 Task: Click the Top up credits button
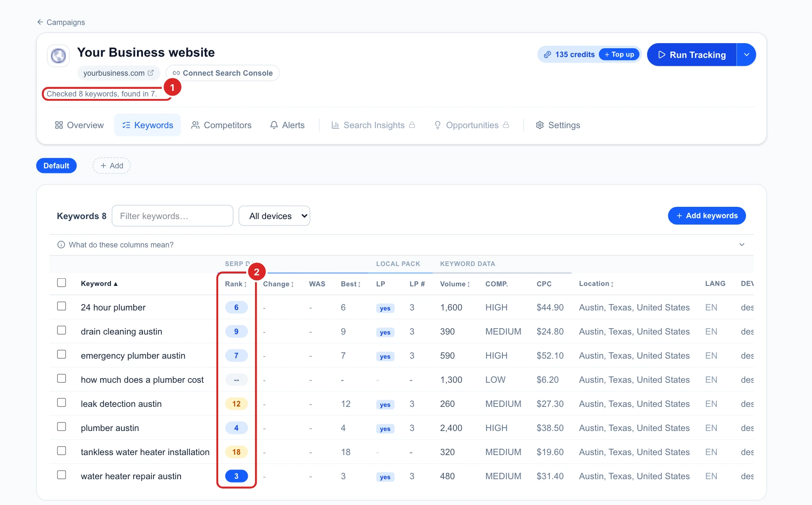(619, 55)
